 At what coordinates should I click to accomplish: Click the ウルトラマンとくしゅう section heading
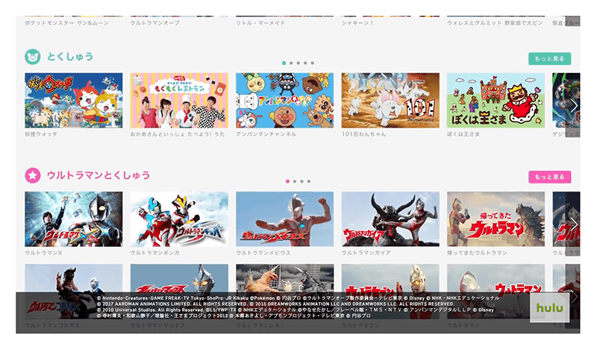99,175
